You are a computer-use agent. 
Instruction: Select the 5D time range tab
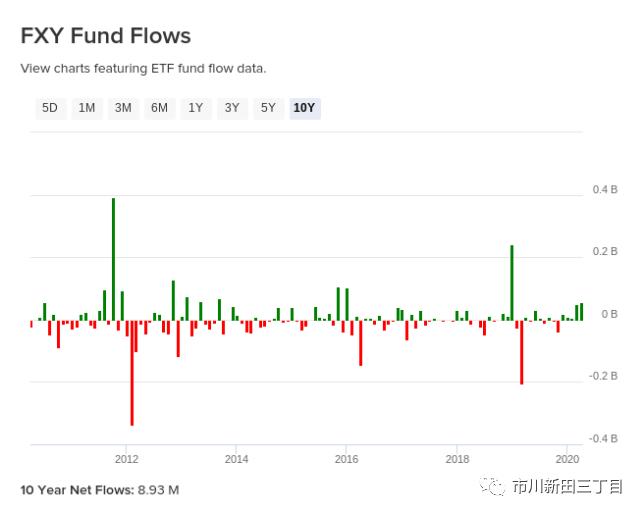pos(49,108)
